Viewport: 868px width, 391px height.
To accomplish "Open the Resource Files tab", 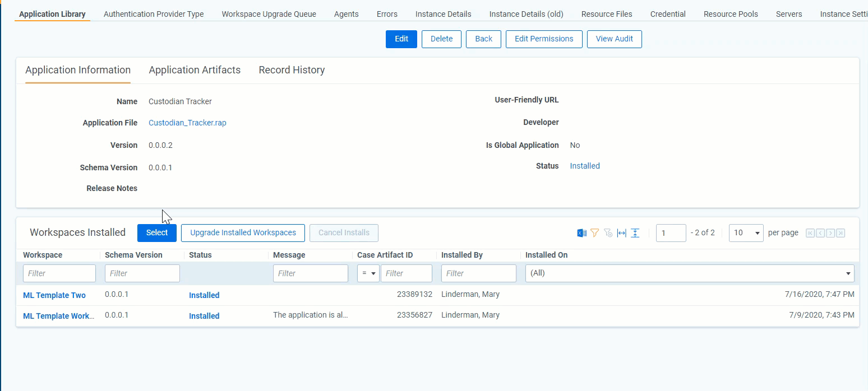I will (x=607, y=14).
